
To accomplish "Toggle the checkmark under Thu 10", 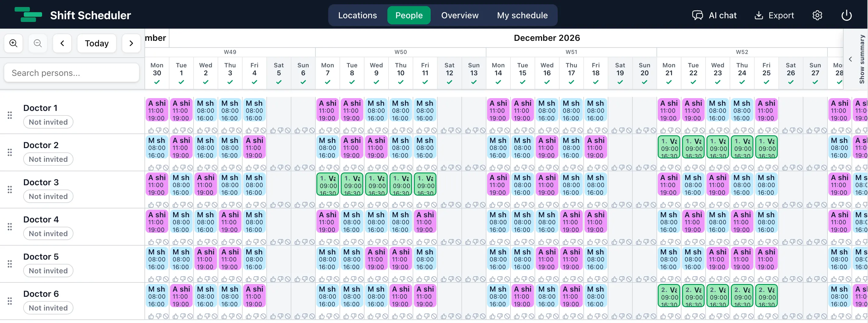I will click(x=401, y=82).
